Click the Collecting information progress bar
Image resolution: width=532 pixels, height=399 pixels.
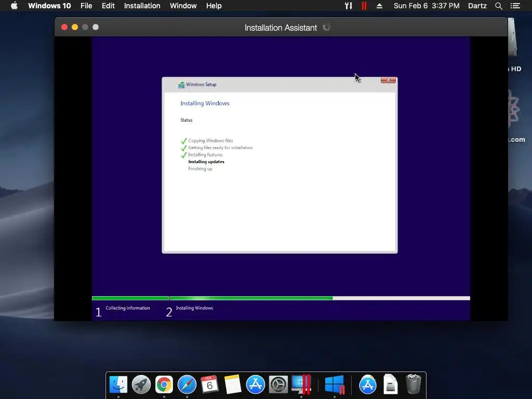130,298
